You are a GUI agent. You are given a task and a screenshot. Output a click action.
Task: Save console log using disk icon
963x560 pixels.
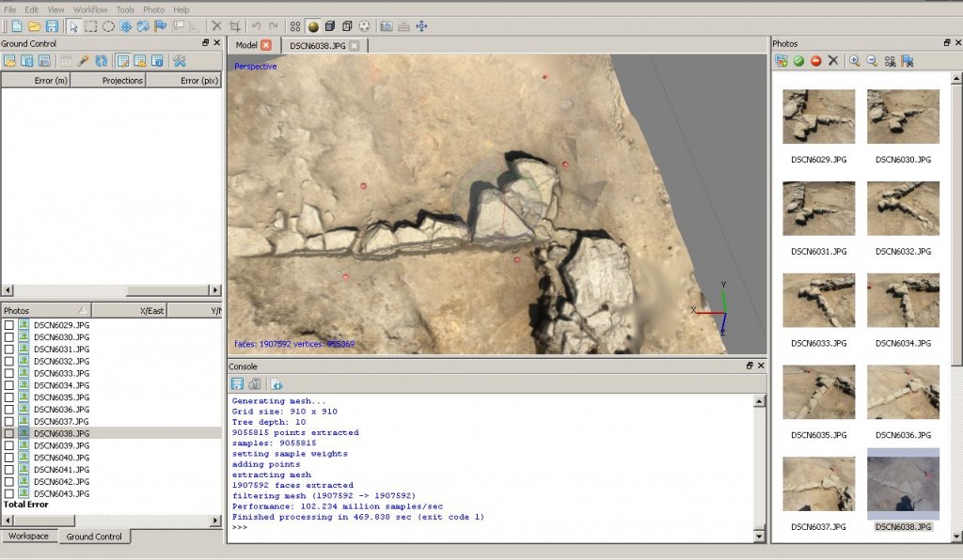click(x=237, y=383)
